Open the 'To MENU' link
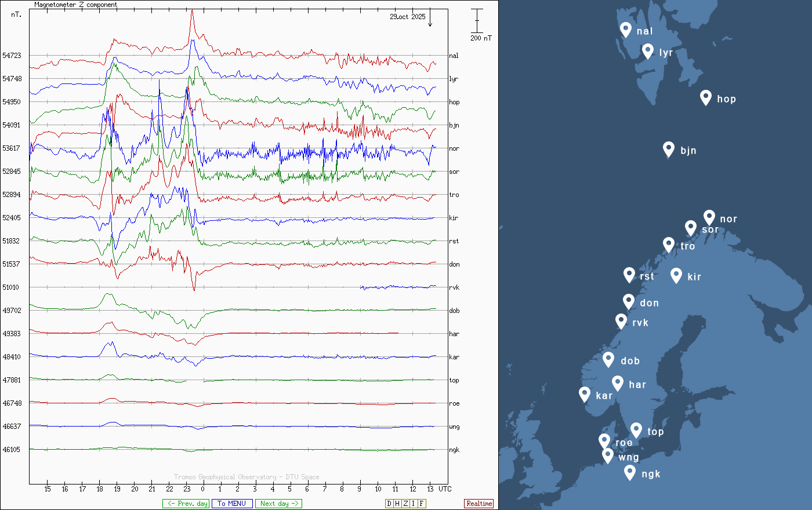812x510 pixels. [x=232, y=504]
